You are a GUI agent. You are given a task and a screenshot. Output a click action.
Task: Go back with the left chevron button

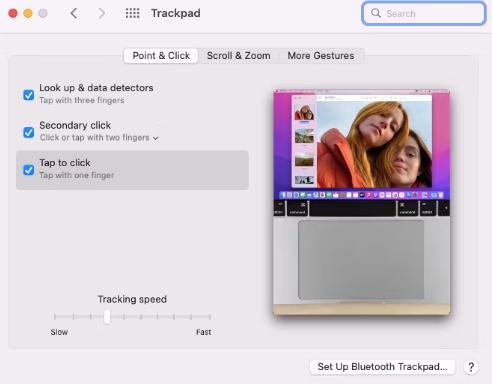pos(74,13)
